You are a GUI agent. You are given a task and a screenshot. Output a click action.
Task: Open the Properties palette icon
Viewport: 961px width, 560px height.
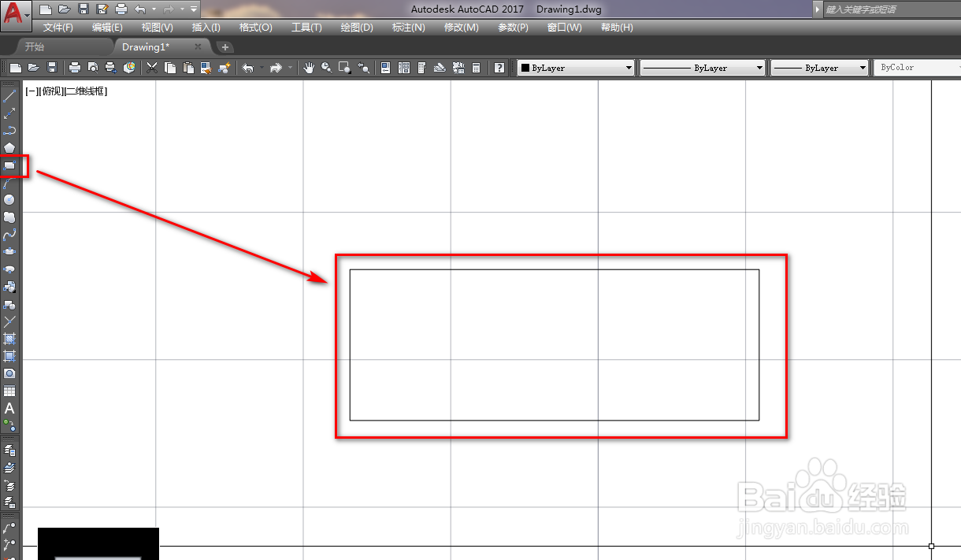(386, 68)
